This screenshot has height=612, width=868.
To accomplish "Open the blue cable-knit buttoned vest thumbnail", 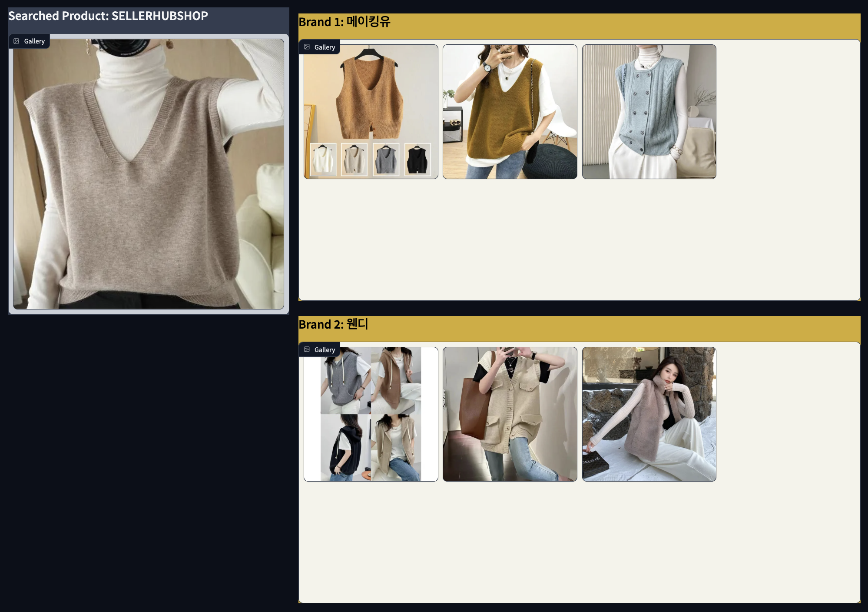I will point(649,112).
